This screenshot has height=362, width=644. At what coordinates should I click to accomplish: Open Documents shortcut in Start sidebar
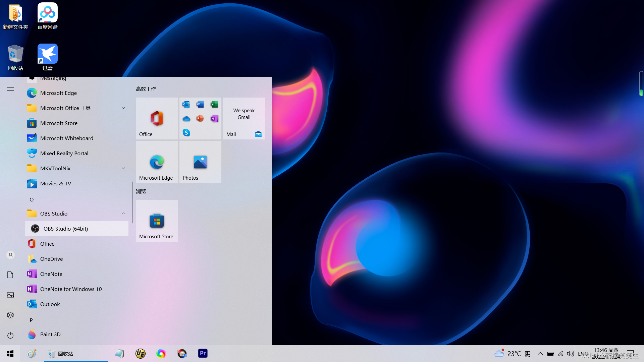click(x=10, y=275)
